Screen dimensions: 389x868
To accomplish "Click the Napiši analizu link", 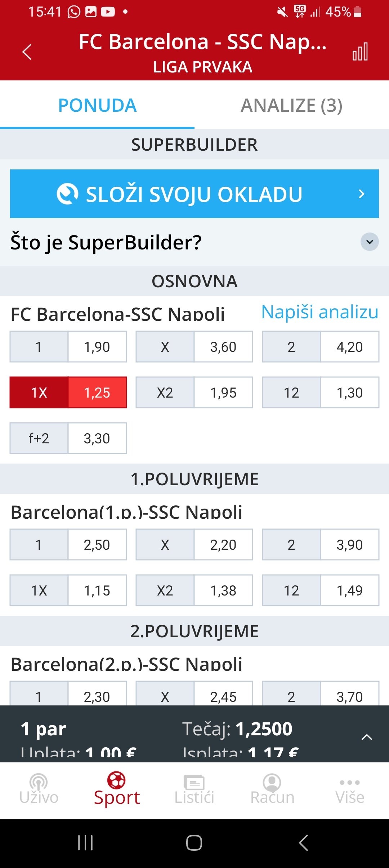I will pos(320,312).
